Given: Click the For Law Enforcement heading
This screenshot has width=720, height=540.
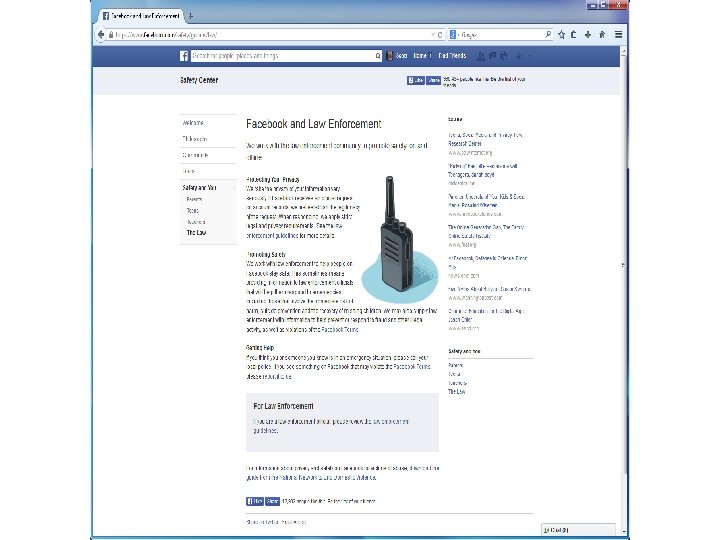Looking at the screenshot, I should click(283, 406).
